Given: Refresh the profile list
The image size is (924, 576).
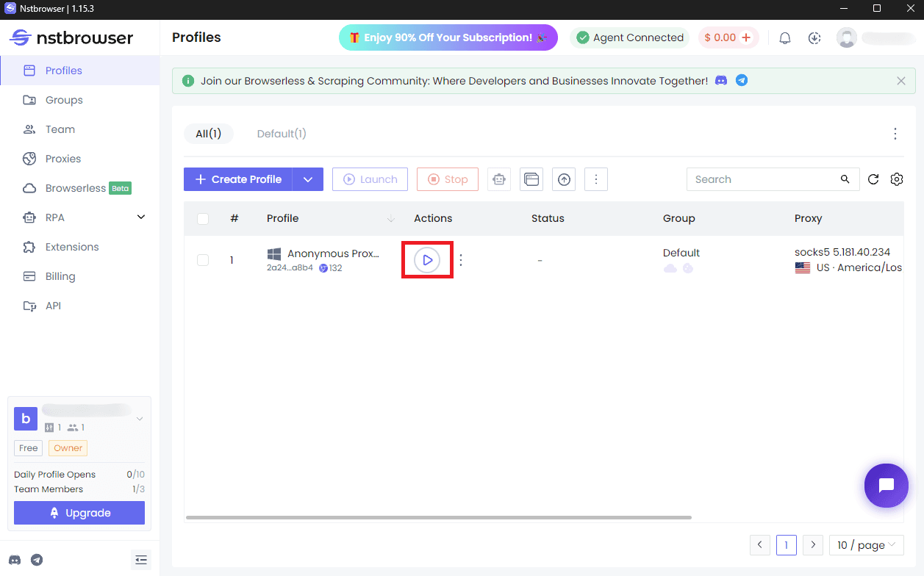Looking at the screenshot, I should pos(873,179).
